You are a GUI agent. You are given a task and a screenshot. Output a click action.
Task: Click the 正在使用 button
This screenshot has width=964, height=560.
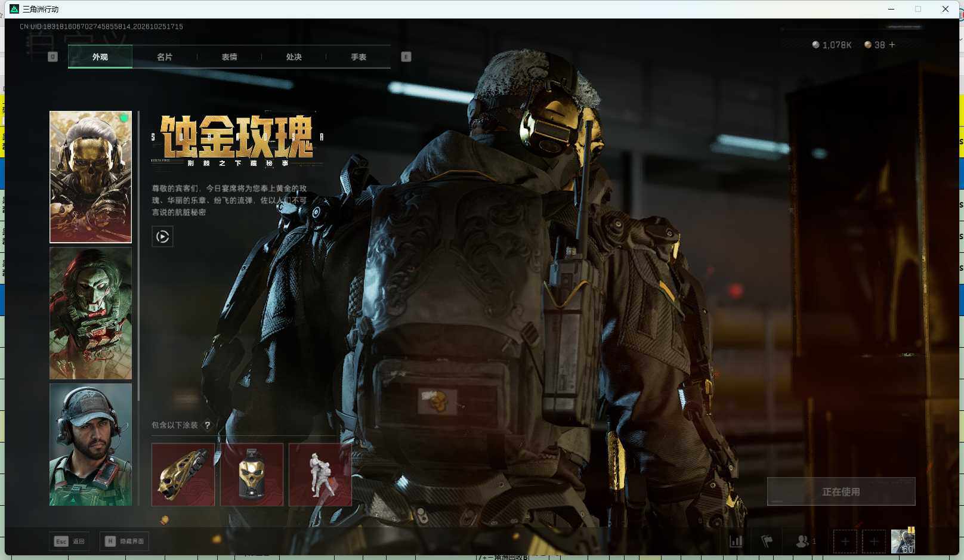[841, 491]
